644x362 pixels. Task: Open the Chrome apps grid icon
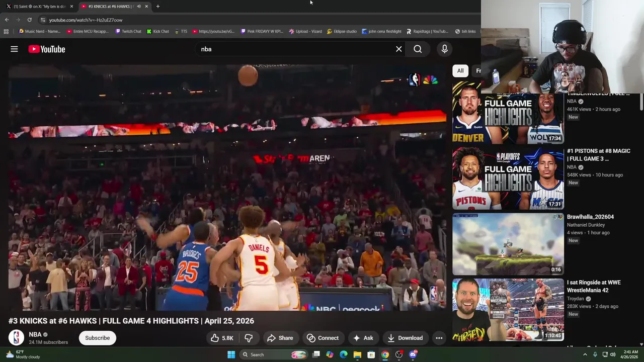point(6,31)
